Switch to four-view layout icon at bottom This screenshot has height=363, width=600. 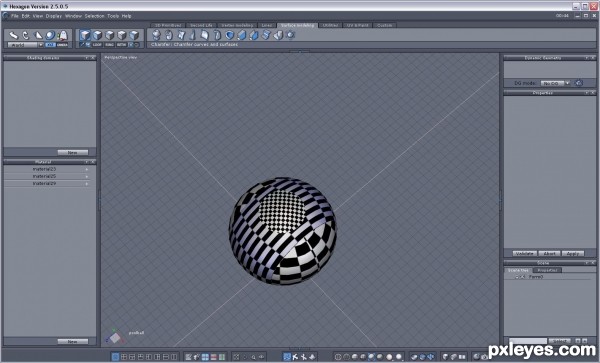point(124,356)
